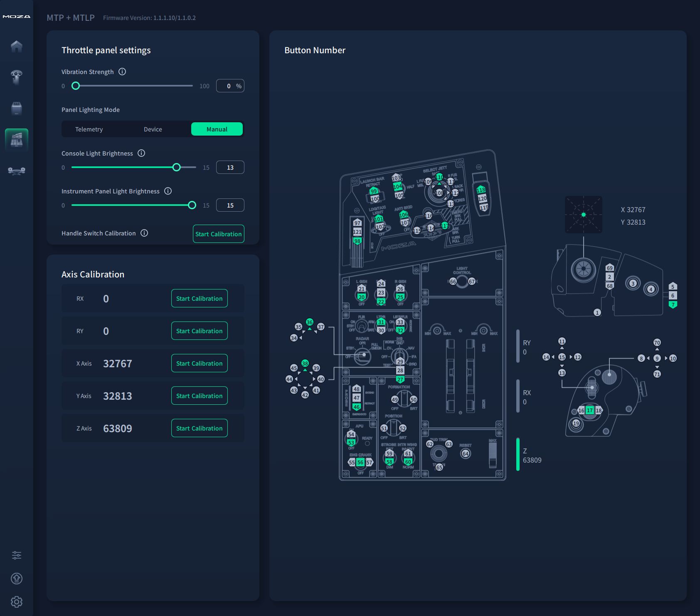Click info icon next to Console Light Brightness
The image size is (700, 616).
[141, 153]
